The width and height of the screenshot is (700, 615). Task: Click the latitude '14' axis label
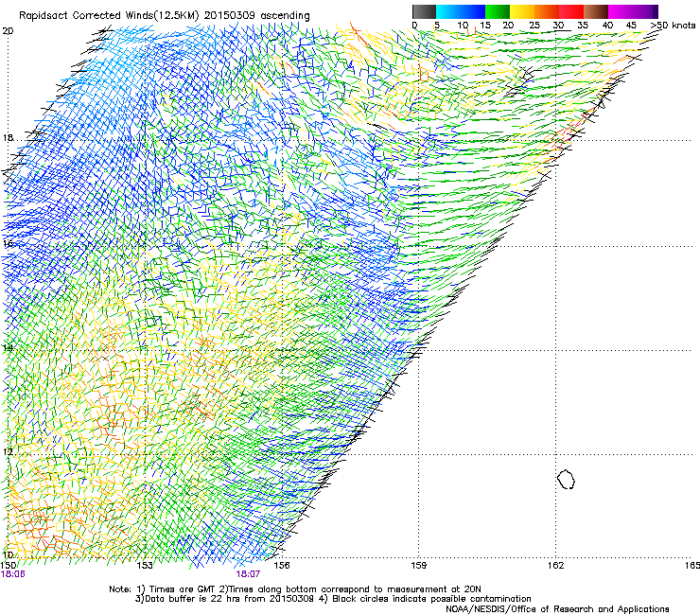coord(8,347)
